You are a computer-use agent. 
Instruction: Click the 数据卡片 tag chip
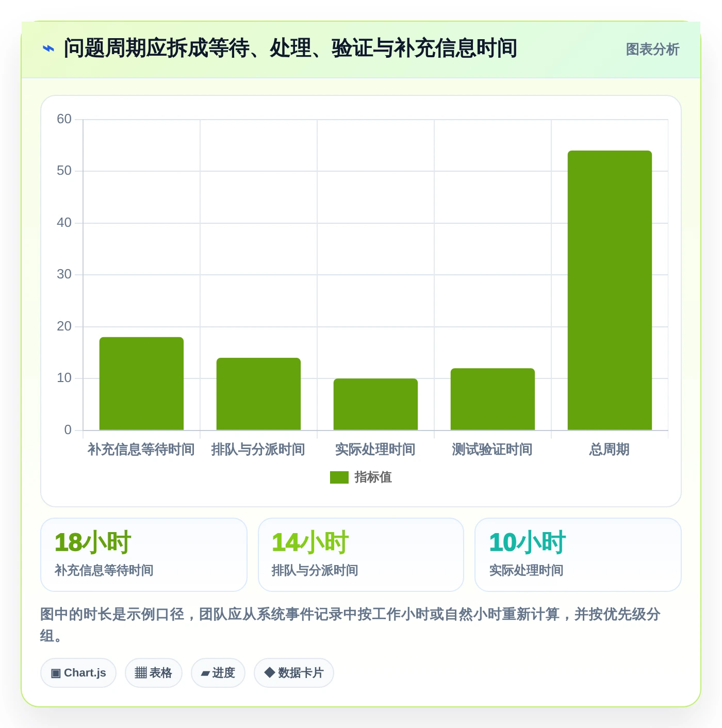(294, 673)
